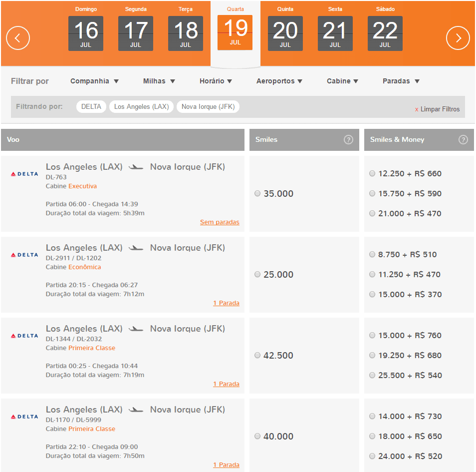
Task: Click Delta logo on flight DL-763
Action: 24,174
